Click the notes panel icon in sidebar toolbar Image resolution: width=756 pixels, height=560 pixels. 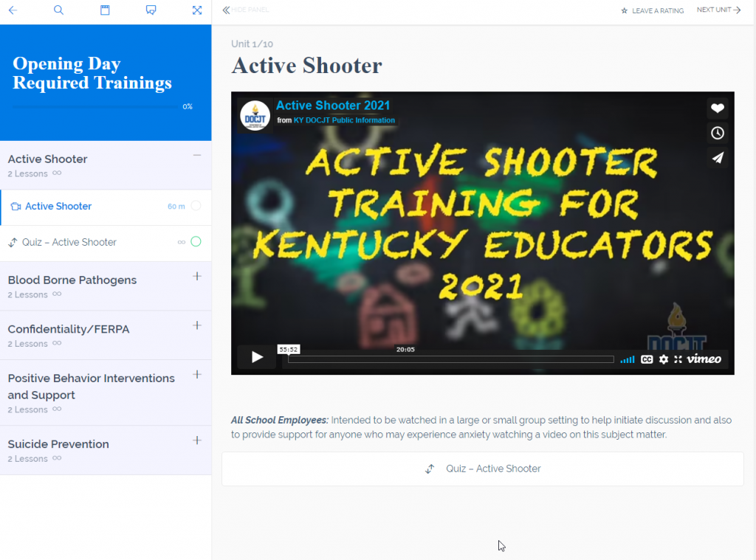pos(105,10)
